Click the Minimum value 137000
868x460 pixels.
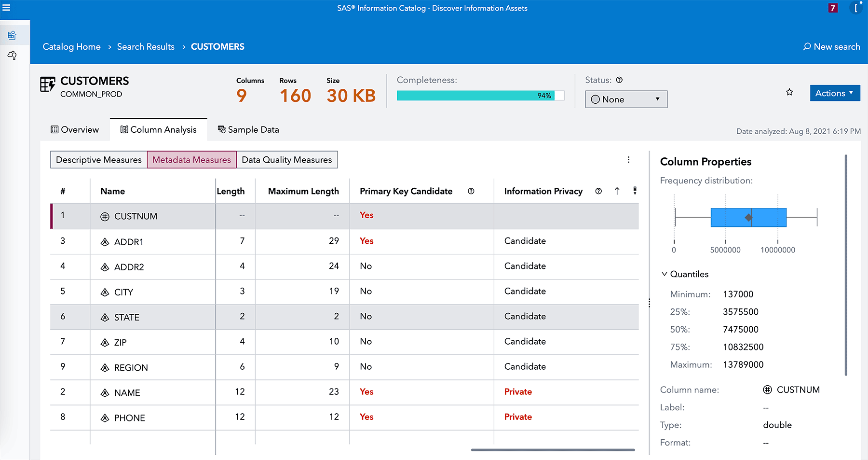738,294
